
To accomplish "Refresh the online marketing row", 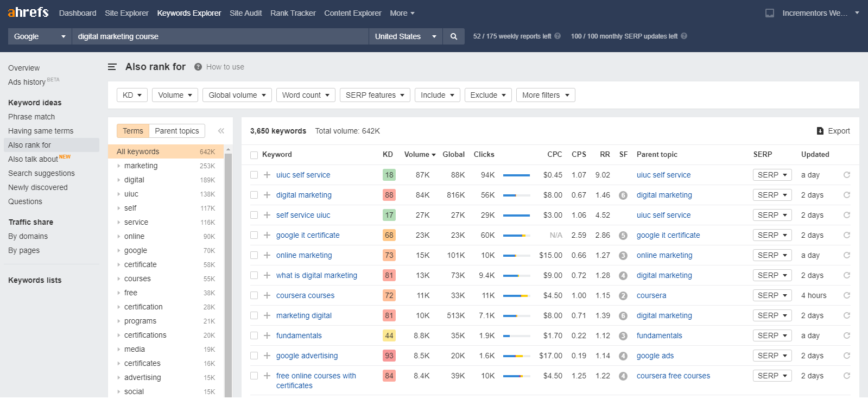I will (847, 255).
